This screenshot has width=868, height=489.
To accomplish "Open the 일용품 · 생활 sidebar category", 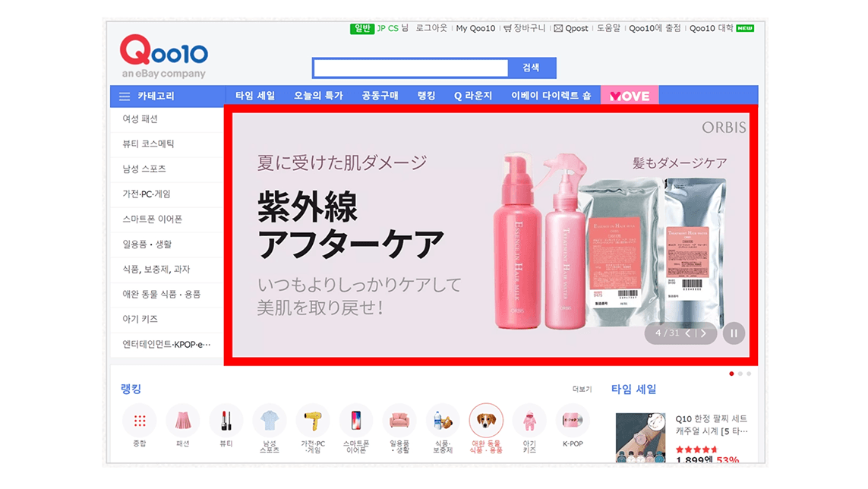I will click(x=166, y=244).
